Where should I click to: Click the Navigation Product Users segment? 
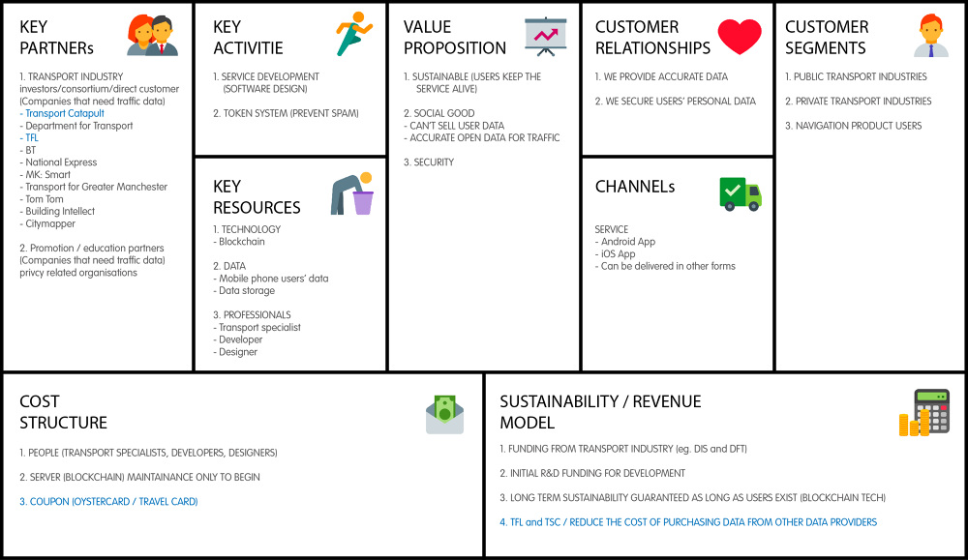[x=853, y=126]
